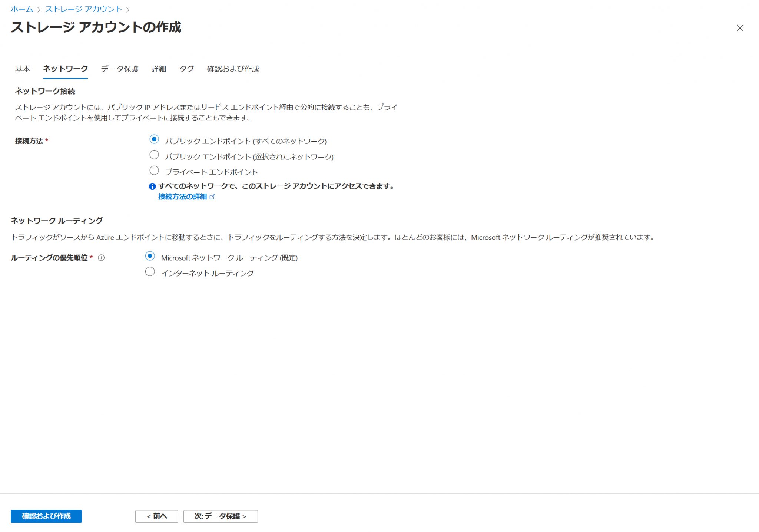The height and width of the screenshot is (532, 759).
Task: Click the 接続方法 field label
Action: (x=29, y=141)
